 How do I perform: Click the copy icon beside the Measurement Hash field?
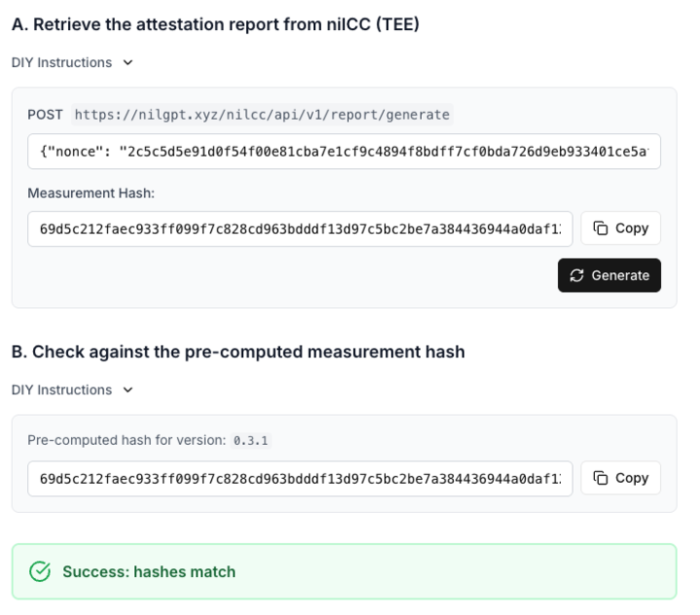point(601,228)
